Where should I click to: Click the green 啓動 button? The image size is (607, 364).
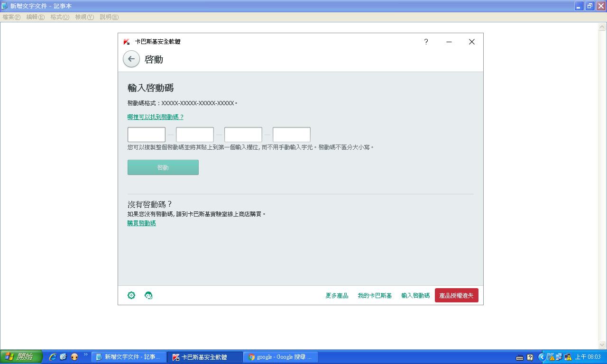click(163, 167)
